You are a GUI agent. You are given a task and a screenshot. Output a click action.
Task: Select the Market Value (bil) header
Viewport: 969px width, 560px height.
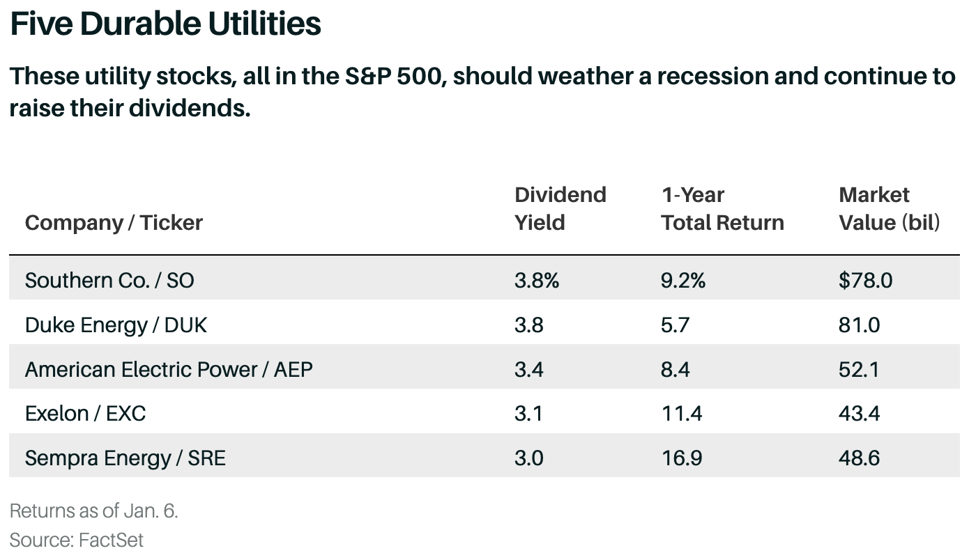(x=889, y=208)
